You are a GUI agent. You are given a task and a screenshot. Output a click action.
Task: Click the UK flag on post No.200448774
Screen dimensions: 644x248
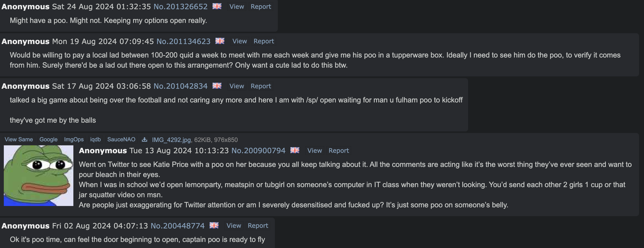click(x=214, y=225)
